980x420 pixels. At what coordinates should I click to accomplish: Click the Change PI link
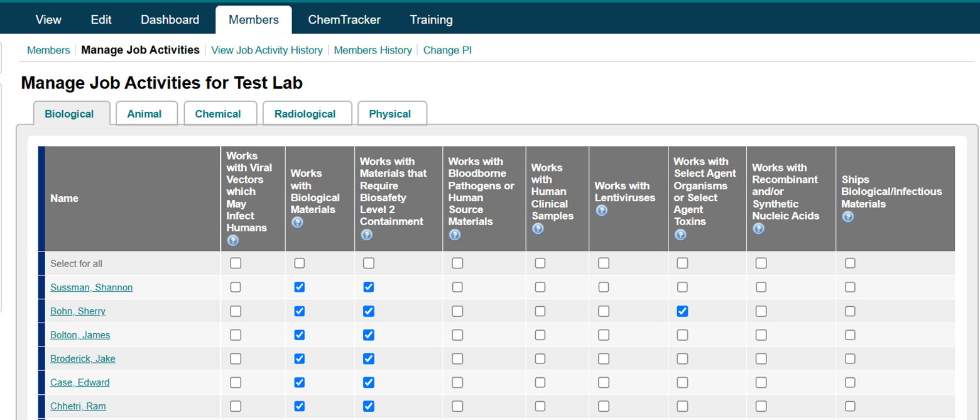coord(447,50)
